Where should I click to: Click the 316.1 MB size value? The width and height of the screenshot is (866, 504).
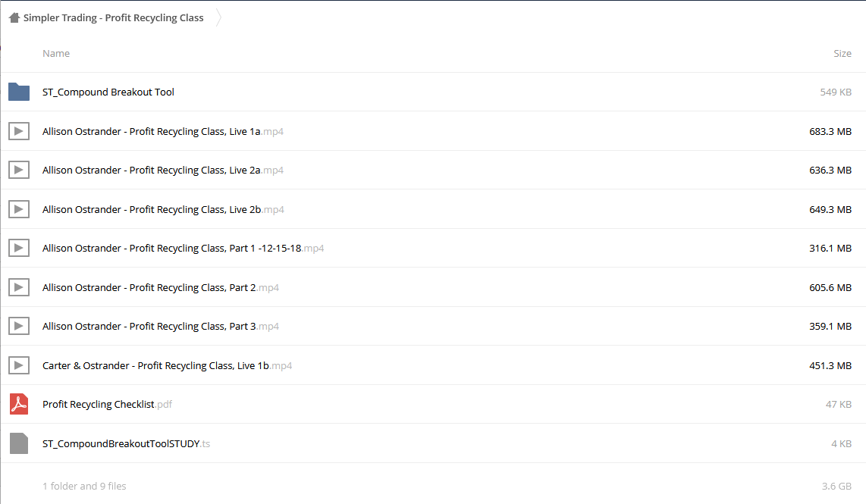[830, 249]
